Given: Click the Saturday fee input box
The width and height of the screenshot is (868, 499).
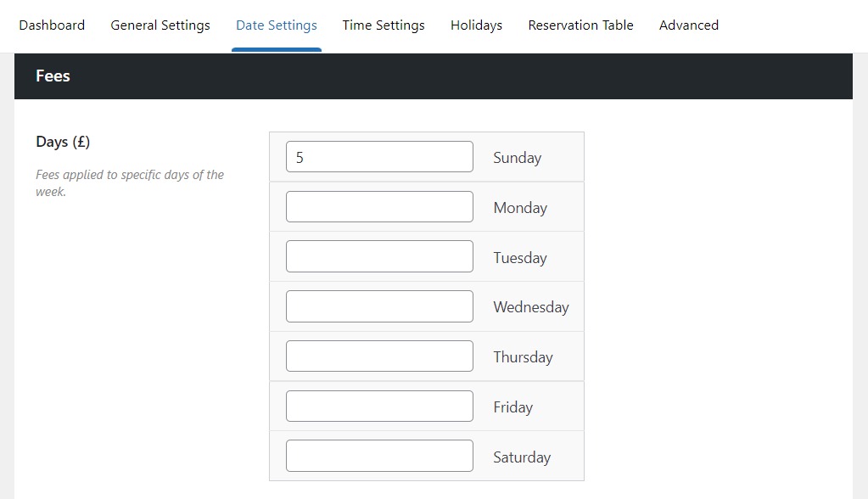Looking at the screenshot, I should click(379, 456).
